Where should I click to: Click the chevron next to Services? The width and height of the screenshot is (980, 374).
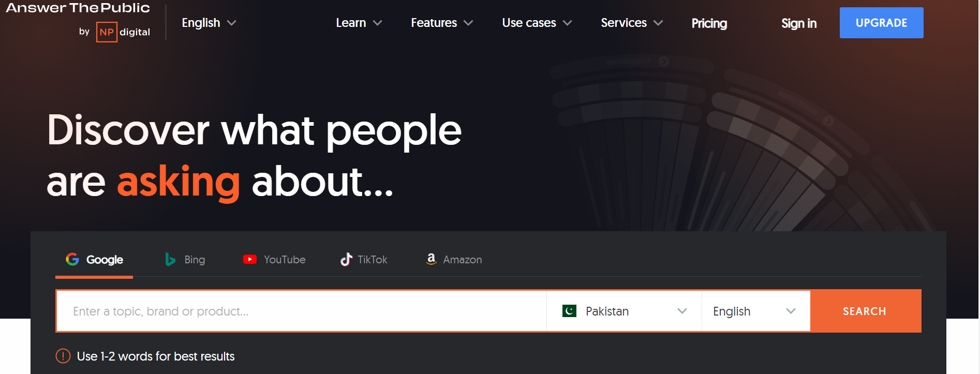coord(658,23)
